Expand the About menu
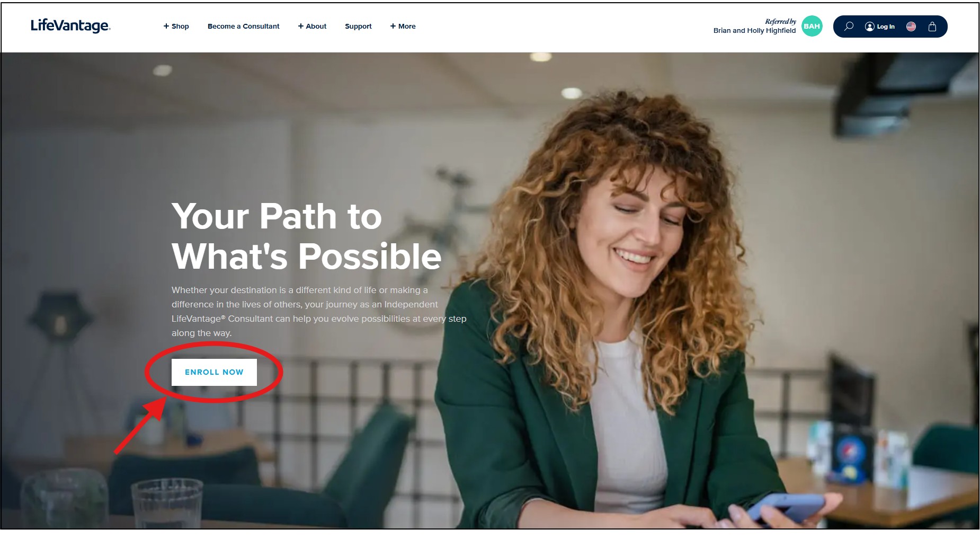Viewport: 980px width, 556px height. pos(312,26)
